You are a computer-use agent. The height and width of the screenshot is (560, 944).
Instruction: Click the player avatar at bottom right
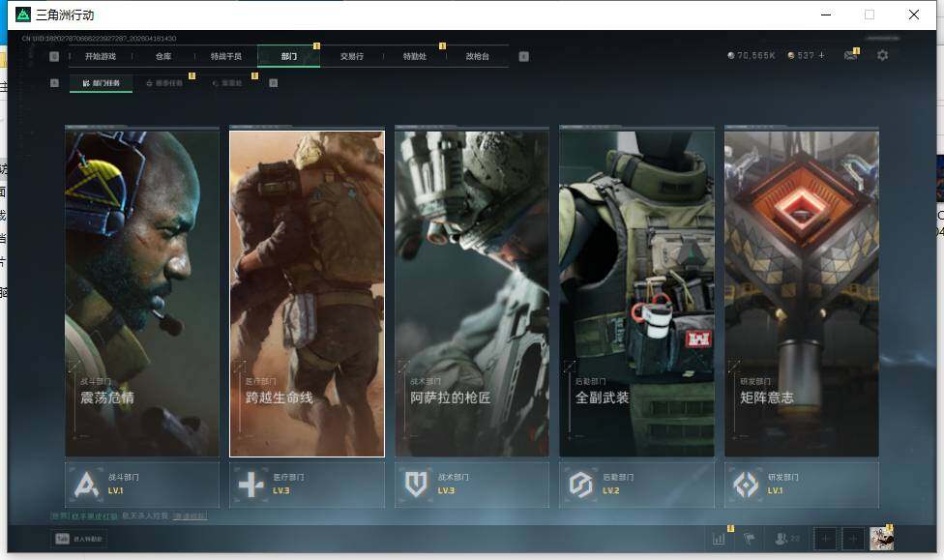click(880, 539)
